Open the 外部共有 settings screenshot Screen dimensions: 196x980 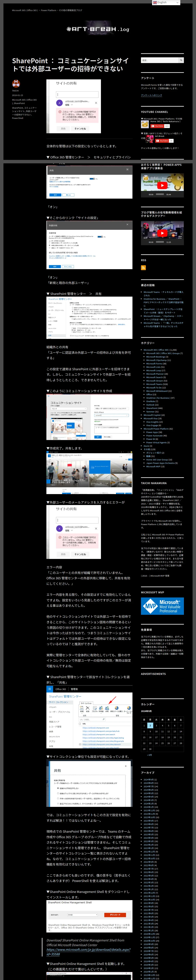90,245
